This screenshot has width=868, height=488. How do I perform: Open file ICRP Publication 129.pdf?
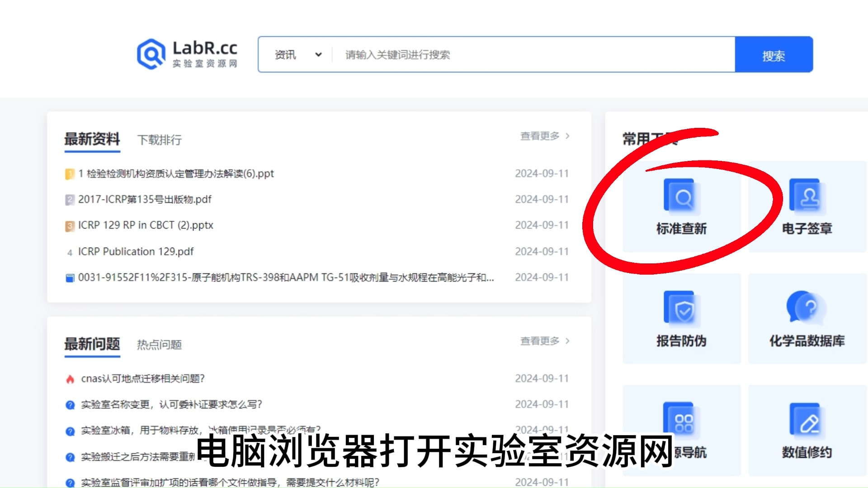(136, 251)
